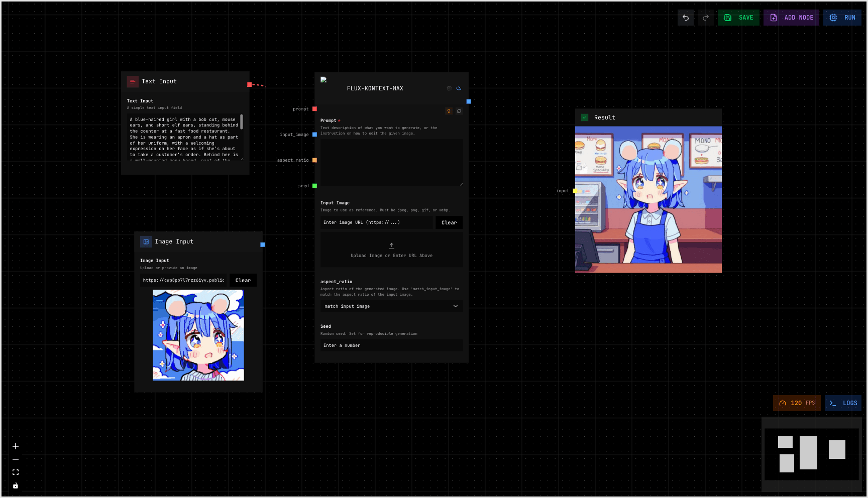Click the green seed input handle
868x498 pixels.
coord(314,186)
